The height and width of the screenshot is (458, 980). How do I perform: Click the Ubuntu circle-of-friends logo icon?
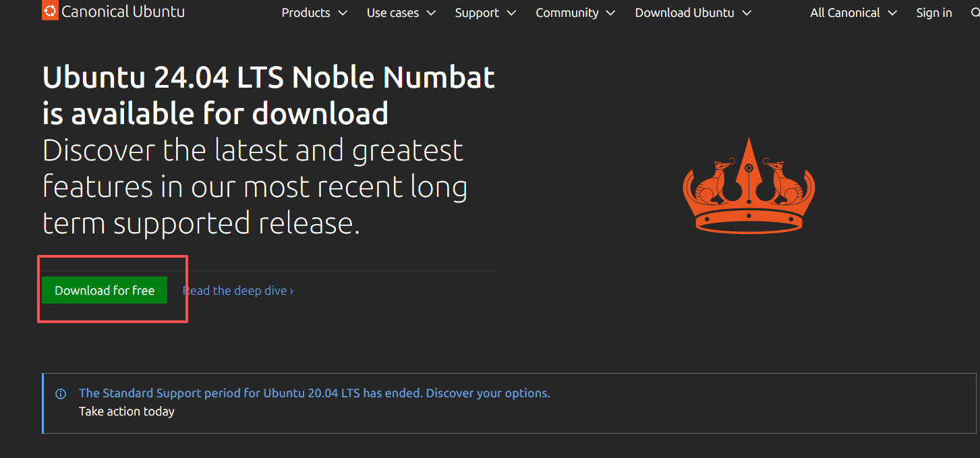50,11
